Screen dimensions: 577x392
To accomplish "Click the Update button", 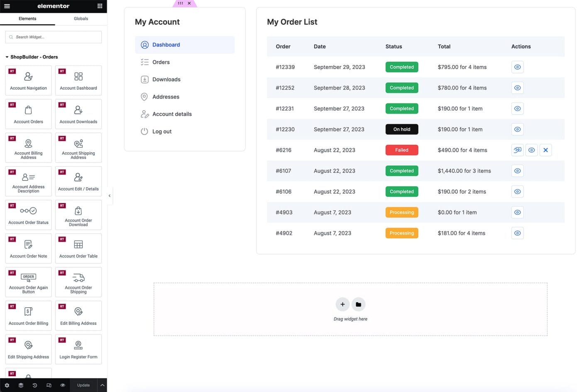I will (83, 385).
